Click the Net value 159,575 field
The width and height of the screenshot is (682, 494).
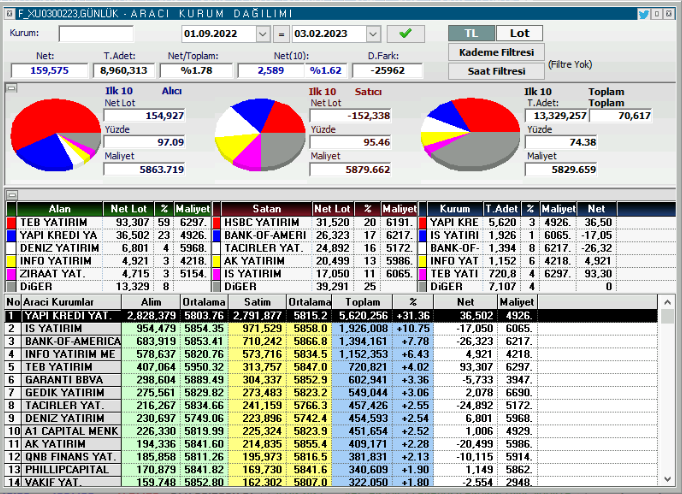[x=49, y=70]
